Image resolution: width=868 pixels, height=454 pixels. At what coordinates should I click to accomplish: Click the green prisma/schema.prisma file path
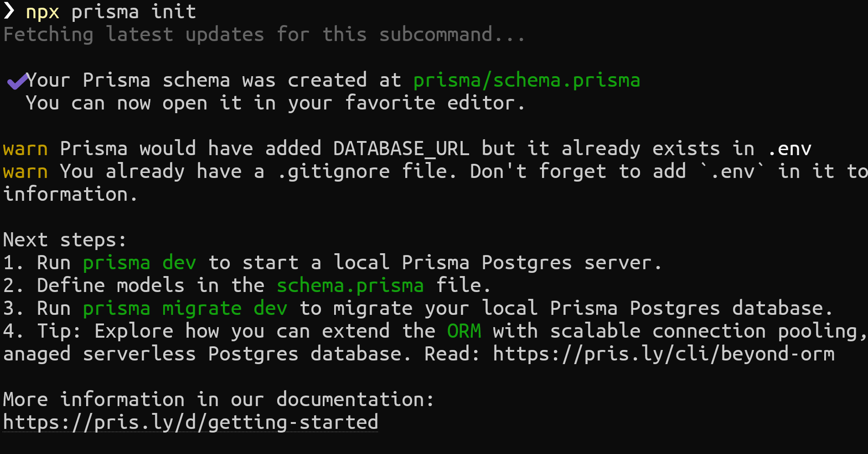pos(527,81)
